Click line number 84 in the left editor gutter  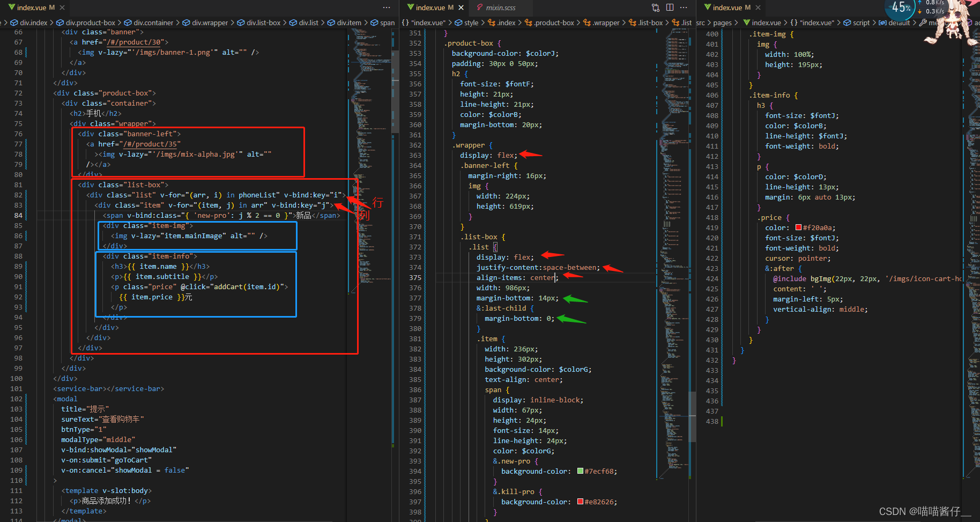coord(18,215)
